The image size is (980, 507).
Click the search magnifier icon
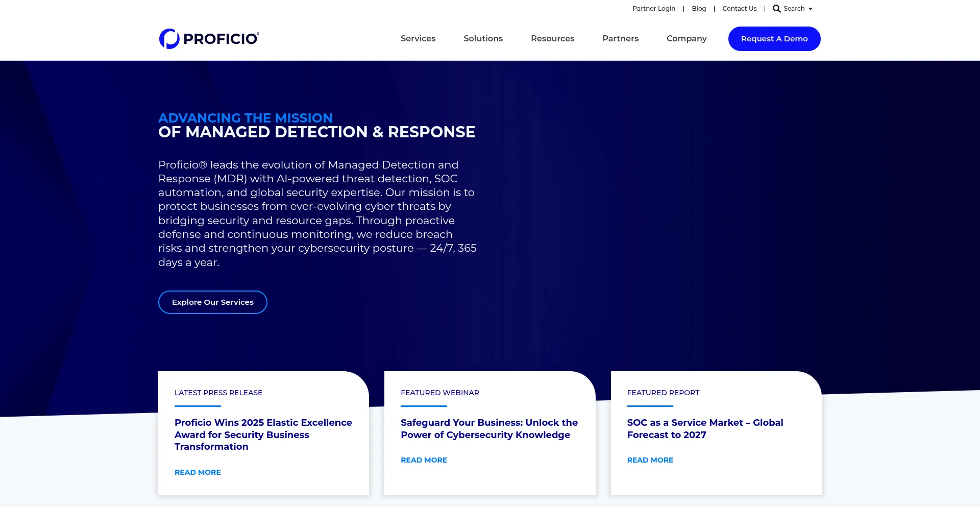tap(776, 9)
